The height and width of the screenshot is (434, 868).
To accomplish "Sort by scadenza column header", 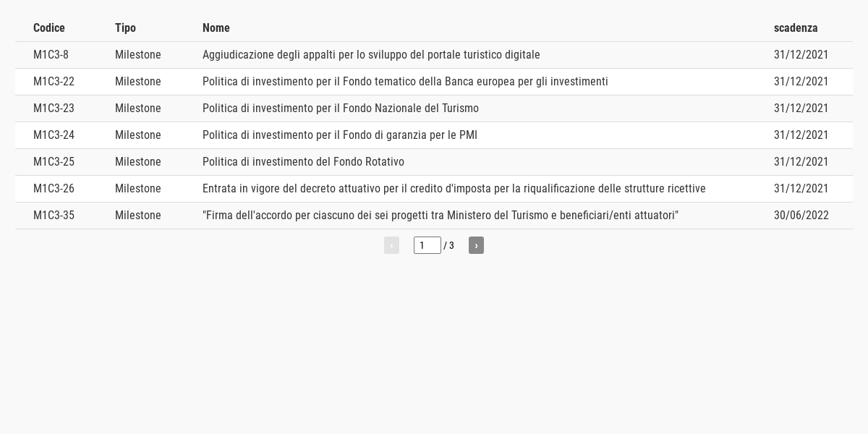I will point(796,28).
